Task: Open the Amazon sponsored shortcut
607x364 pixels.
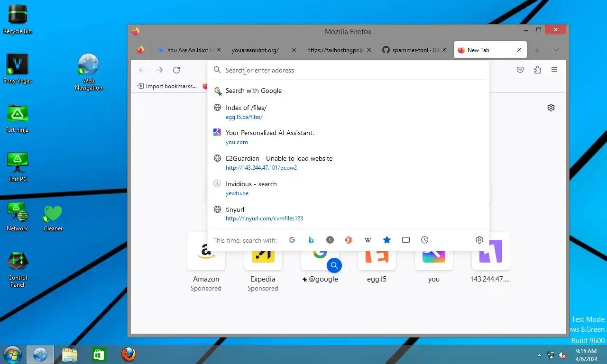Action: (206, 262)
